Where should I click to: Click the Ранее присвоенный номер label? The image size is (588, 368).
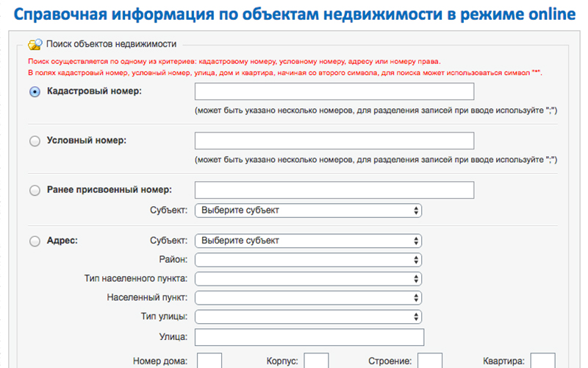pos(109,190)
